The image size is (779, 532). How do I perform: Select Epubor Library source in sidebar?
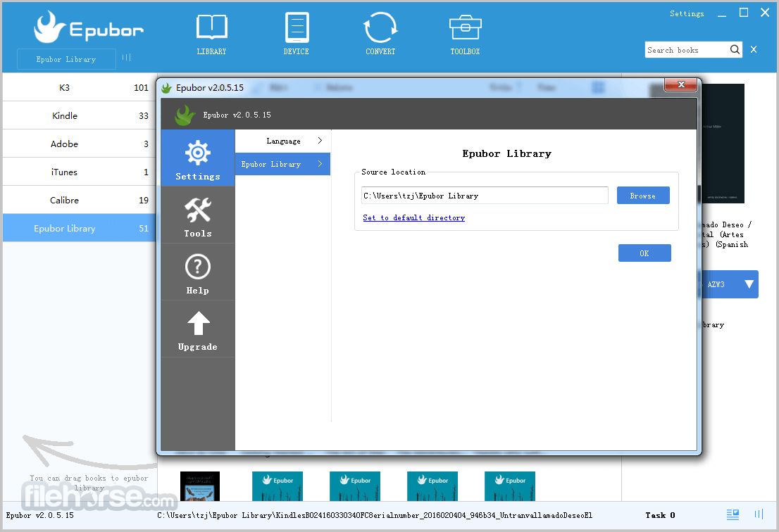[79, 228]
